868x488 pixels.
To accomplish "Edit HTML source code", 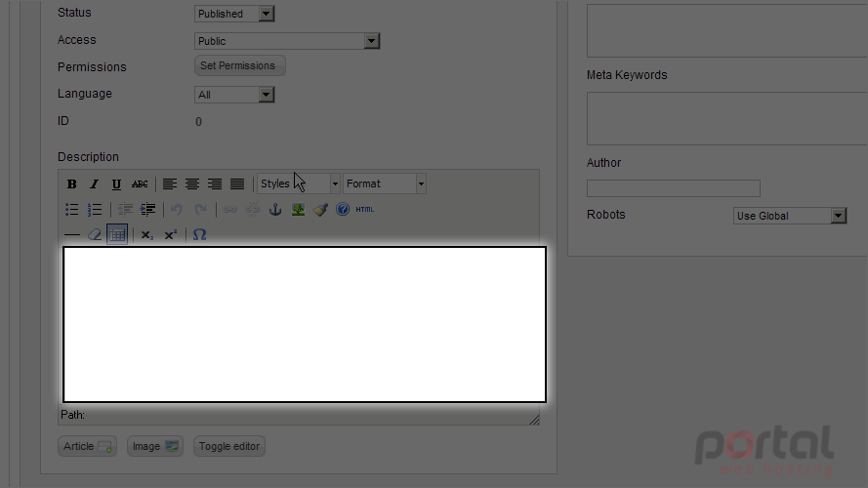I will pyautogui.click(x=365, y=209).
